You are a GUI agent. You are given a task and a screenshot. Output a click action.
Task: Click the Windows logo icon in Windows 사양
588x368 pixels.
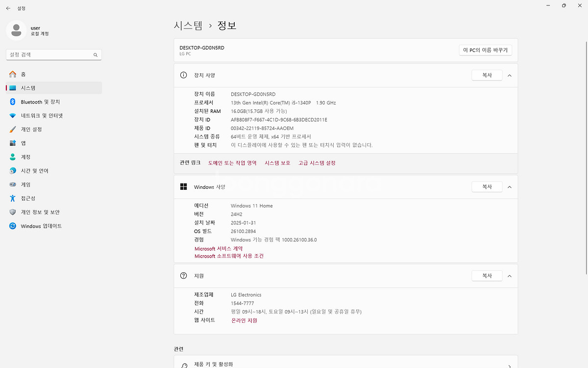coord(183,186)
